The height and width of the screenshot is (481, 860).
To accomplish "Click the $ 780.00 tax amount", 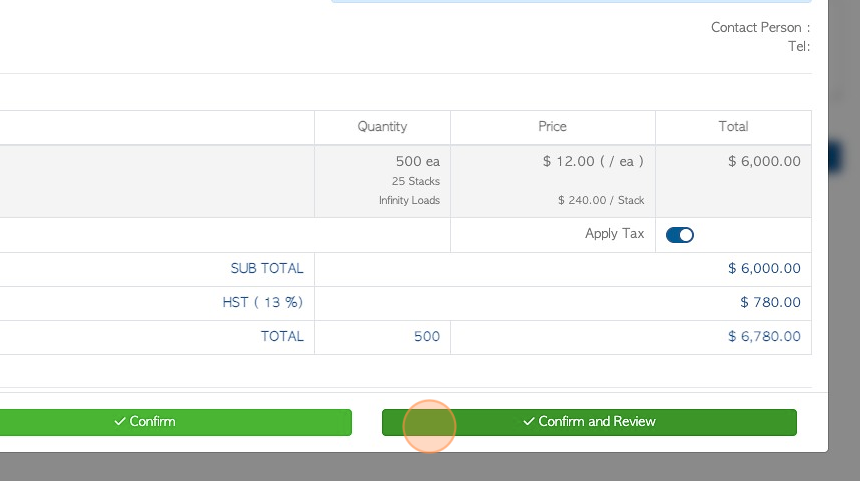I will [770, 302].
